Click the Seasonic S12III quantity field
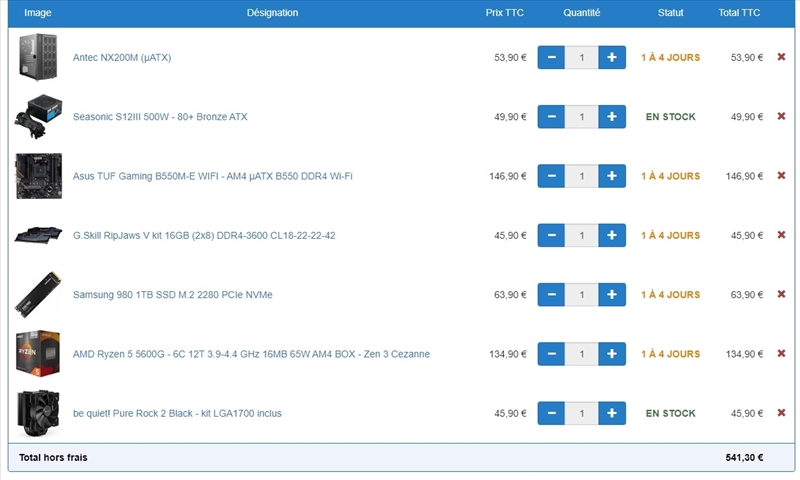 pyautogui.click(x=582, y=117)
